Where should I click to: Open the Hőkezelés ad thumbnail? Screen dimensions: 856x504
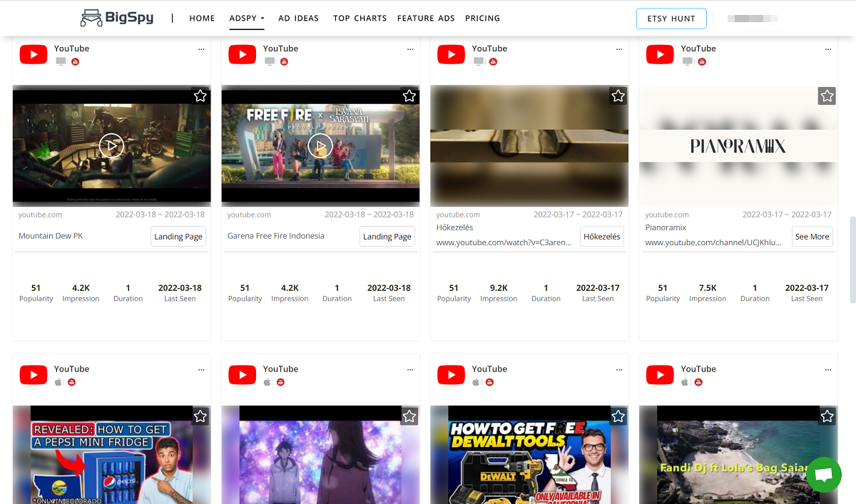point(529,146)
